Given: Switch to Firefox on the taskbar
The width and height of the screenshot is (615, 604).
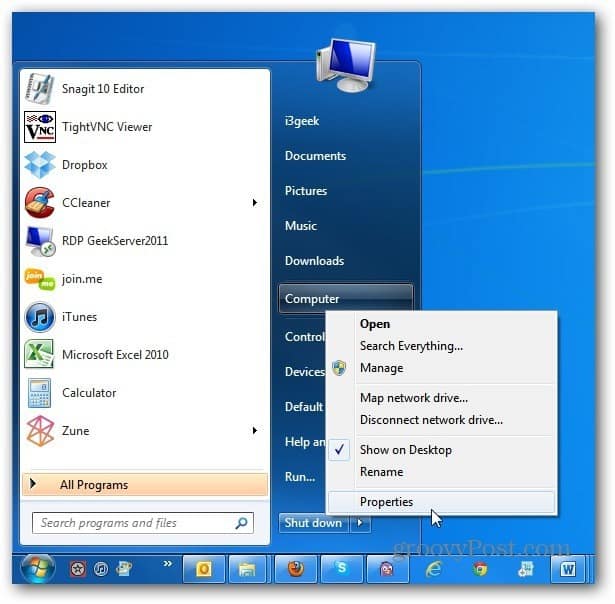Looking at the screenshot, I should pos(296,568).
